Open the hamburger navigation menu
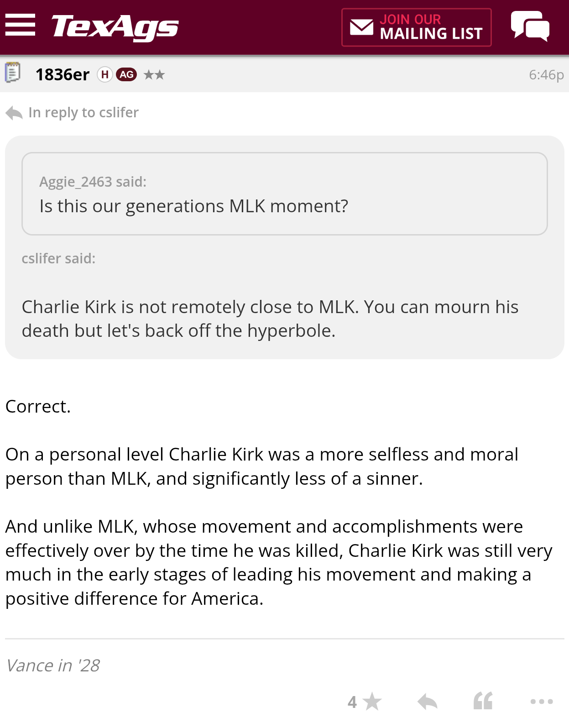 pyautogui.click(x=20, y=25)
